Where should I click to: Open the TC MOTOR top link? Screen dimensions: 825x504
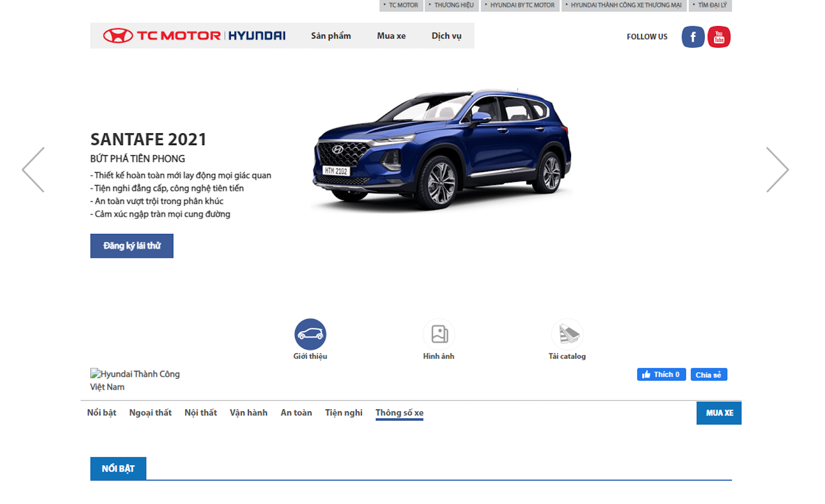pyautogui.click(x=401, y=5)
